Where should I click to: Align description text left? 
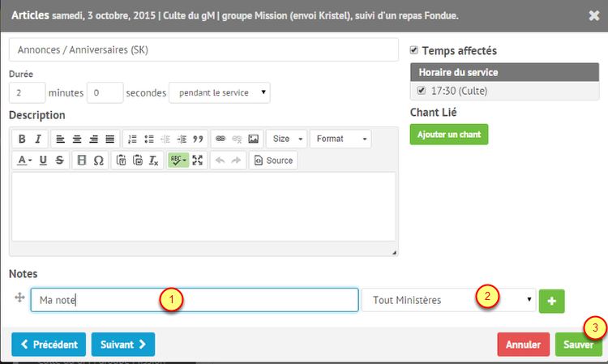[x=60, y=139]
